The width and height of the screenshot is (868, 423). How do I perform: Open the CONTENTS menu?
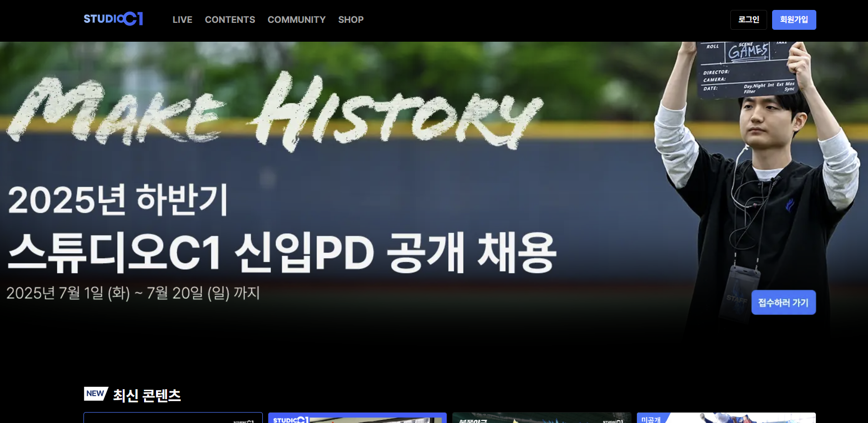coord(230,20)
